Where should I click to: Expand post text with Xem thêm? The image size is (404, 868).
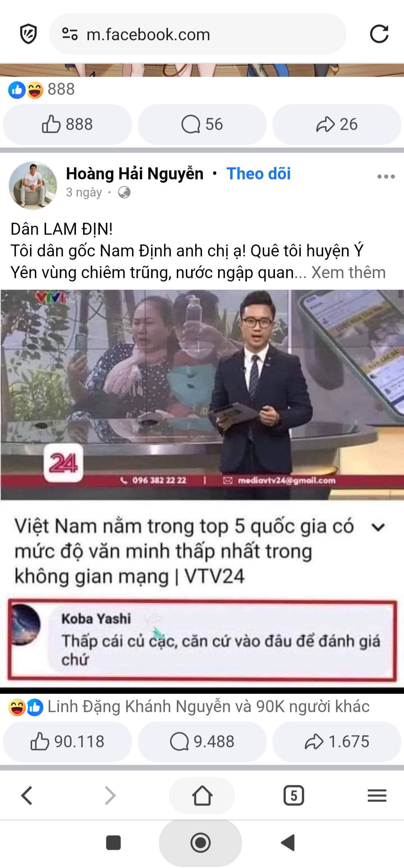point(348,272)
